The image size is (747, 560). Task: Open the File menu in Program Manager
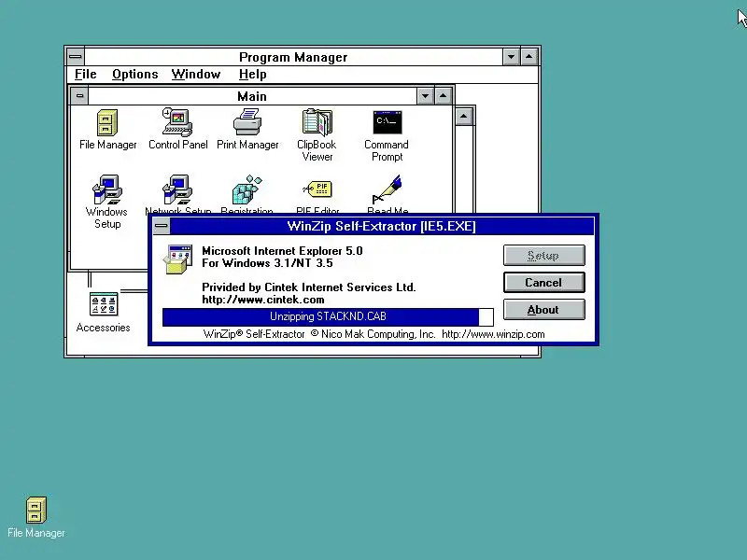[86, 75]
